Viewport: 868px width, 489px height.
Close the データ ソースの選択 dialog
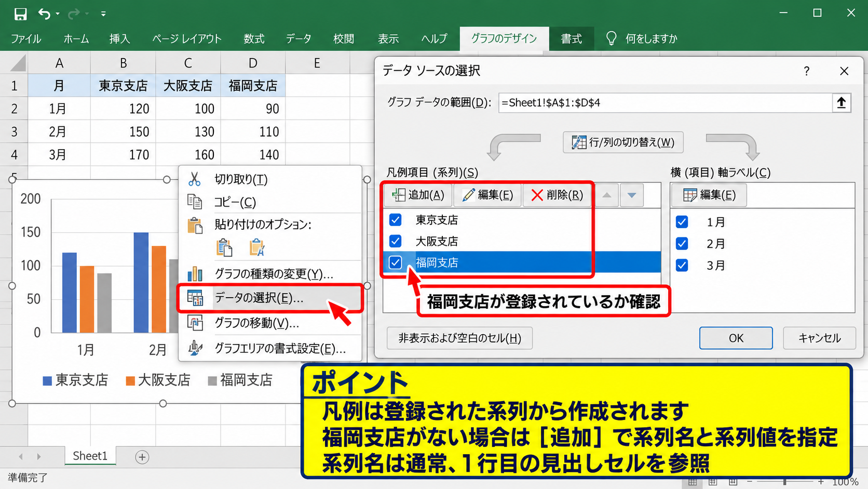coord(844,71)
